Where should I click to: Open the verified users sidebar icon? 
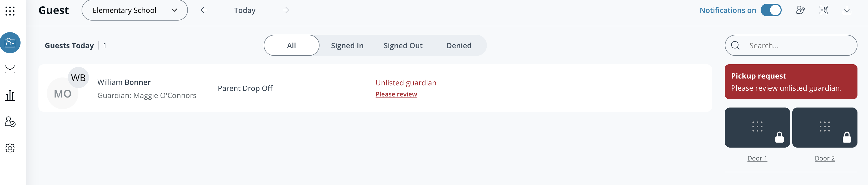coord(10,122)
